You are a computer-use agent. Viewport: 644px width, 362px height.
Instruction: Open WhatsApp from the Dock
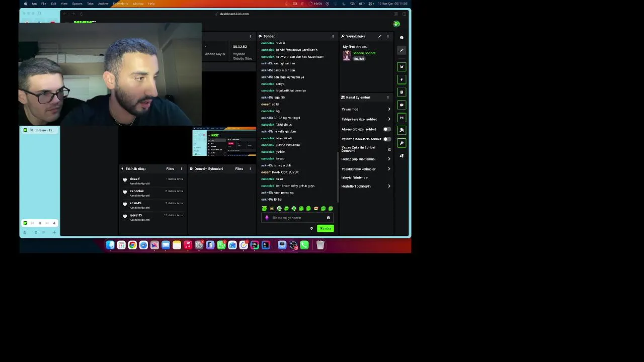(221, 245)
